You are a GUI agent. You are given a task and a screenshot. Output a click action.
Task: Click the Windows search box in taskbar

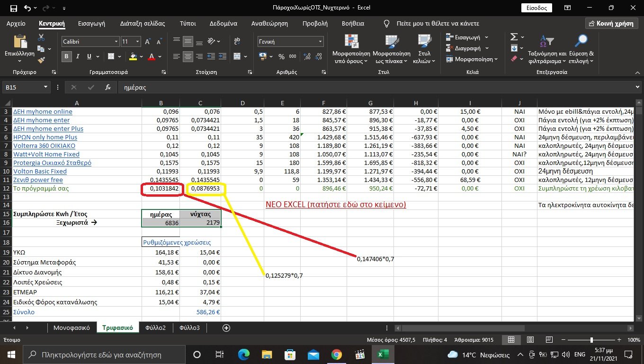click(104, 355)
